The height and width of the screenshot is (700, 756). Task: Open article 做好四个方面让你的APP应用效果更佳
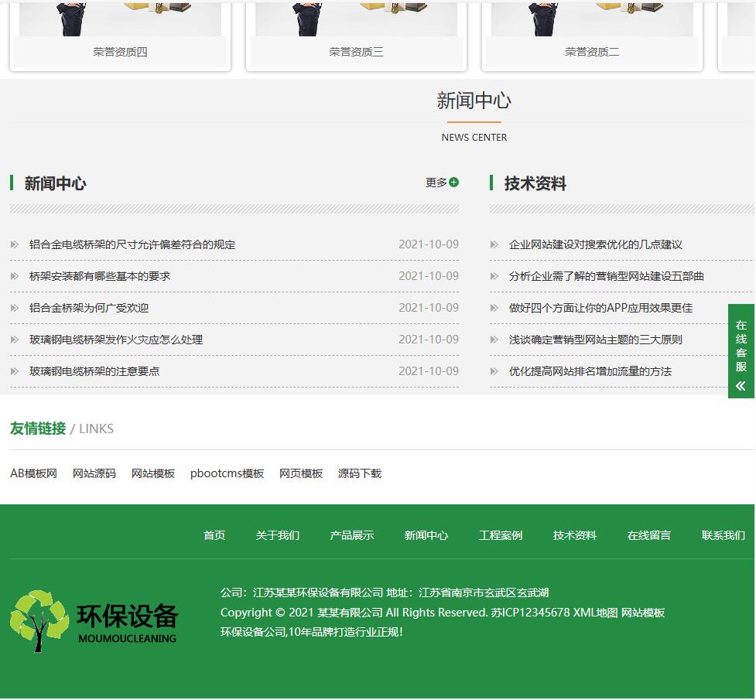click(600, 308)
